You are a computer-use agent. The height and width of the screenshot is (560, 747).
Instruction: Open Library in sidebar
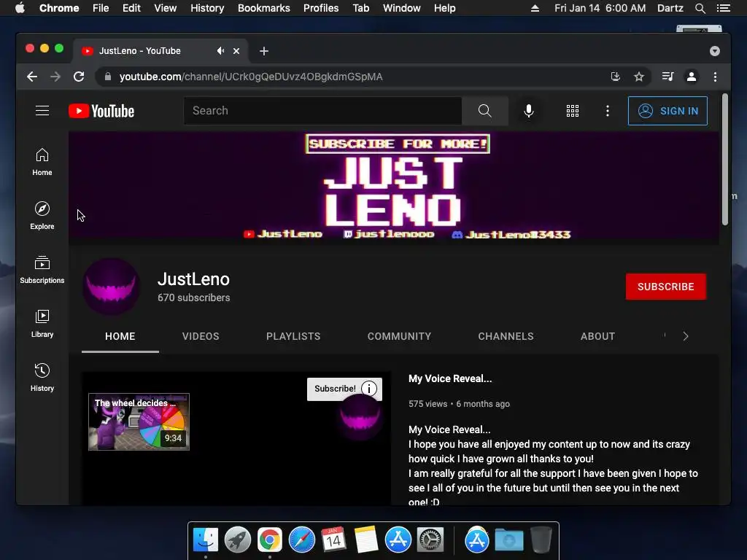tap(42, 324)
